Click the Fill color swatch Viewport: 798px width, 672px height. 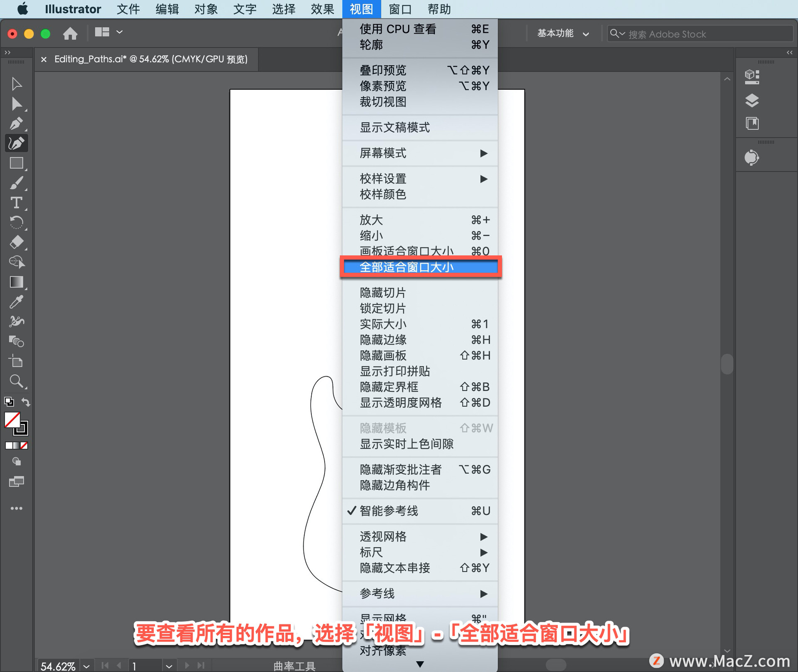coord(12,419)
